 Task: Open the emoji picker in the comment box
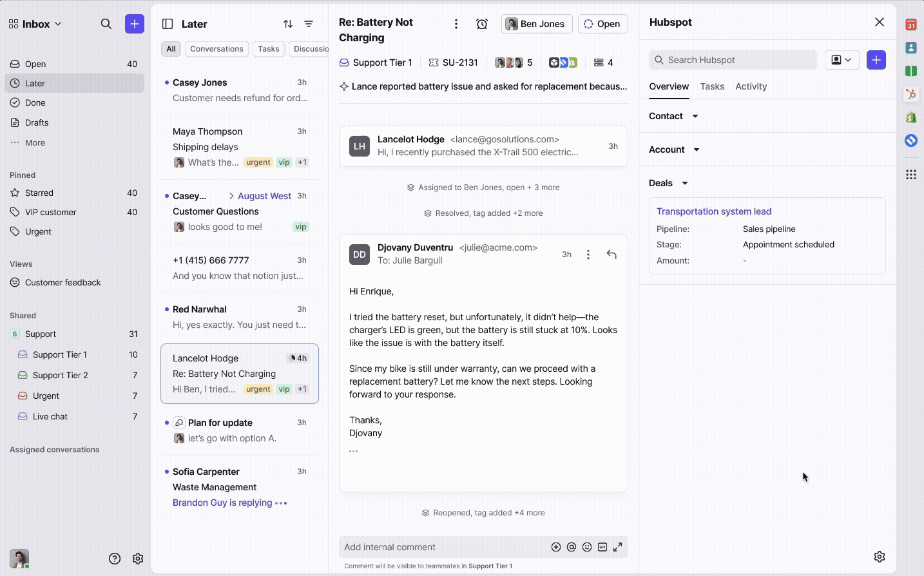(x=587, y=547)
